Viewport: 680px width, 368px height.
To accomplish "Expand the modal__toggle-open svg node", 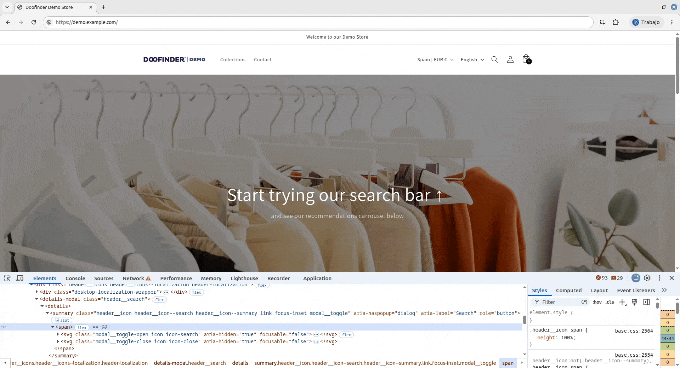I will click(x=58, y=335).
